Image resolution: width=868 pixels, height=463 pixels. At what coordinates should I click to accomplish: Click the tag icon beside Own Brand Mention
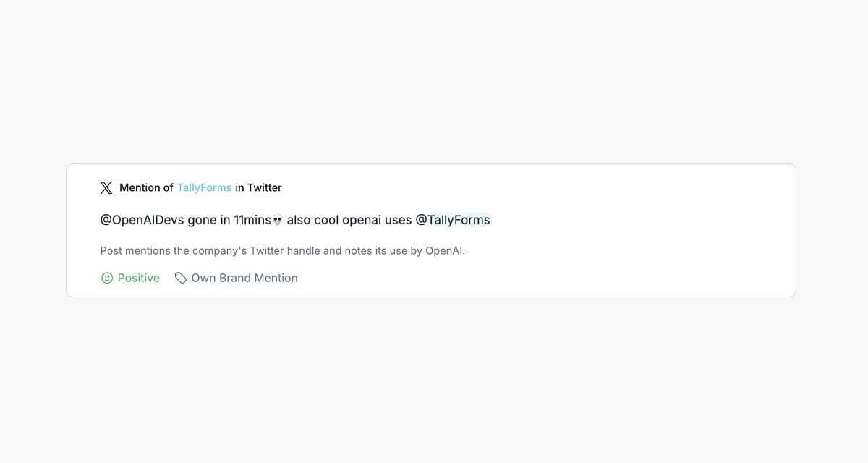(180, 277)
